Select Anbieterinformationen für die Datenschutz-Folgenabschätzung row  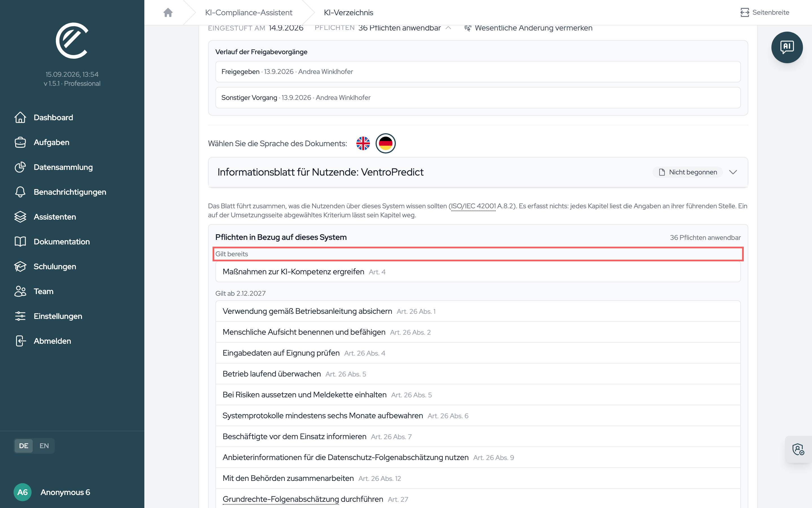click(478, 457)
